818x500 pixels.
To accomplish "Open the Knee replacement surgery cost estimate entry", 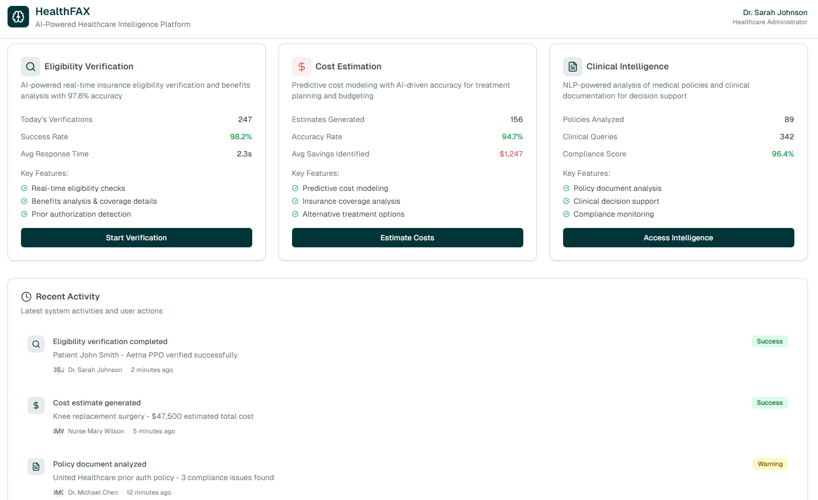I will 153,416.
